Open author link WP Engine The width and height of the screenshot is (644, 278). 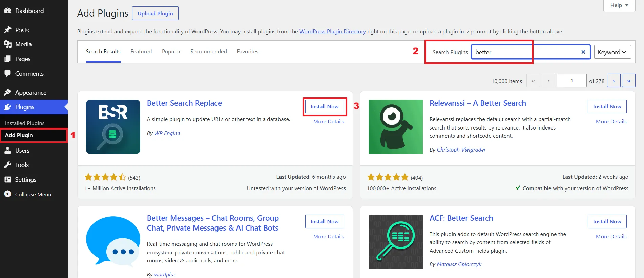(x=167, y=133)
